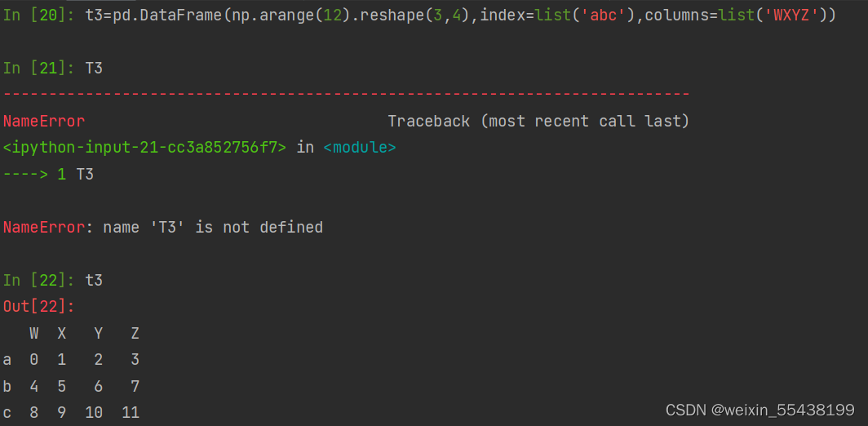Click the "name 'T3' is not defined" message
This screenshot has width=868, height=426.
pyautogui.click(x=213, y=228)
